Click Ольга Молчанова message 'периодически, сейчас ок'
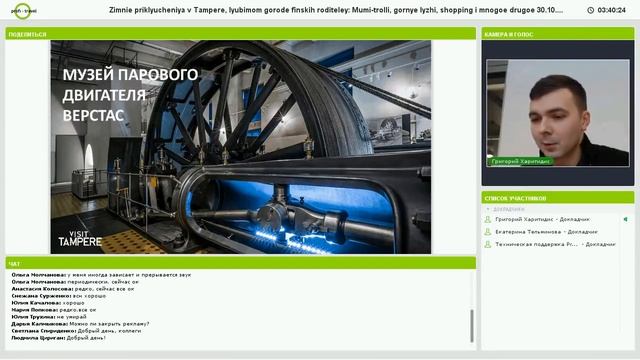Screen dimensions: 640x360 (75, 282)
